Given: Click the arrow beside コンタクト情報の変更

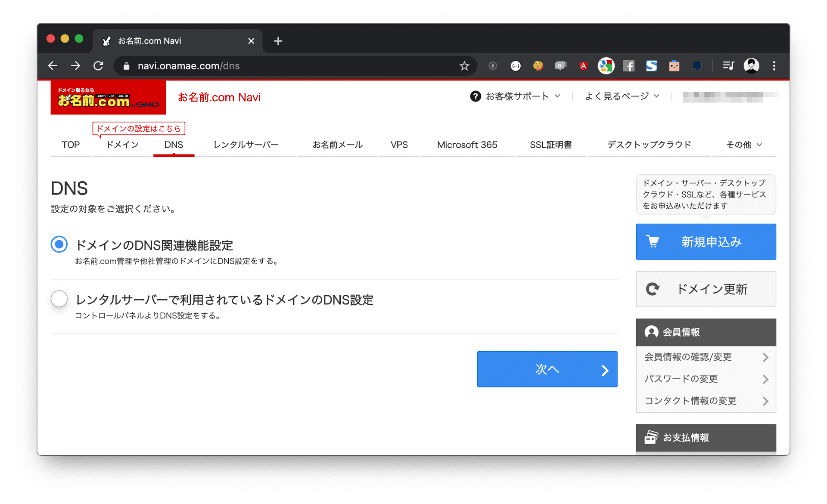Looking at the screenshot, I should tap(765, 401).
